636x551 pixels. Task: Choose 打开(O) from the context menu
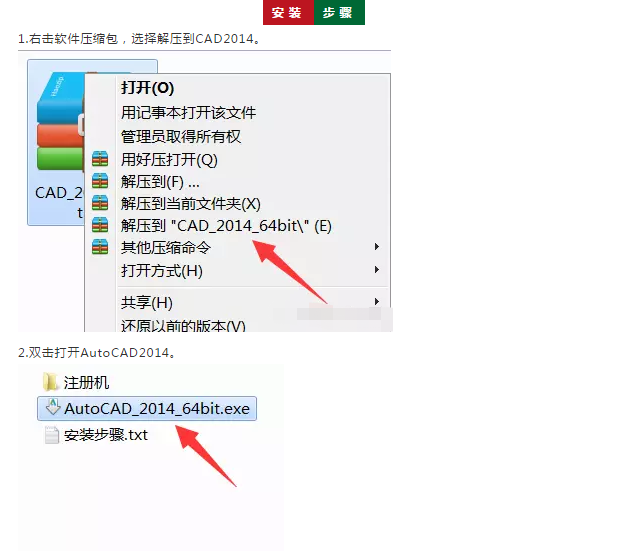pyautogui.click(x=148, y=88)
